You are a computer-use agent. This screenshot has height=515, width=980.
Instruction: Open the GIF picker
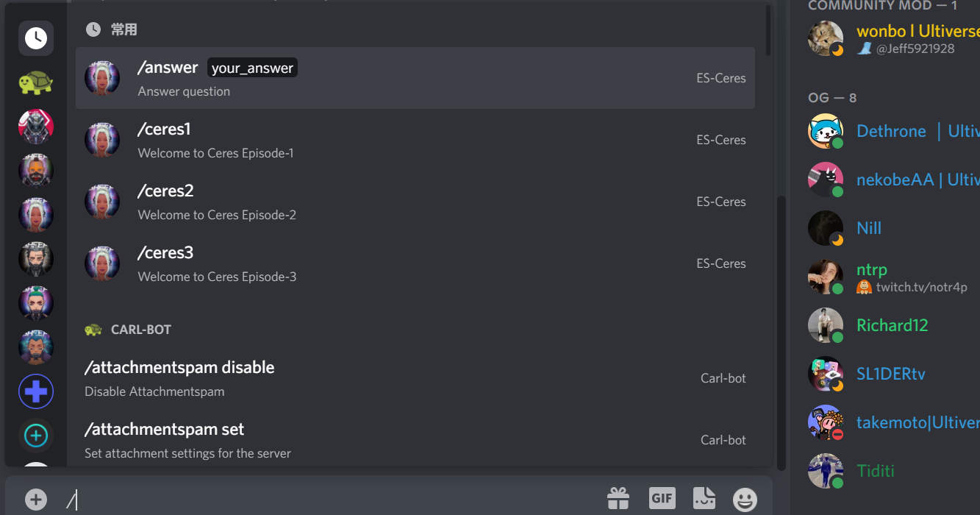tap(662, 499)
